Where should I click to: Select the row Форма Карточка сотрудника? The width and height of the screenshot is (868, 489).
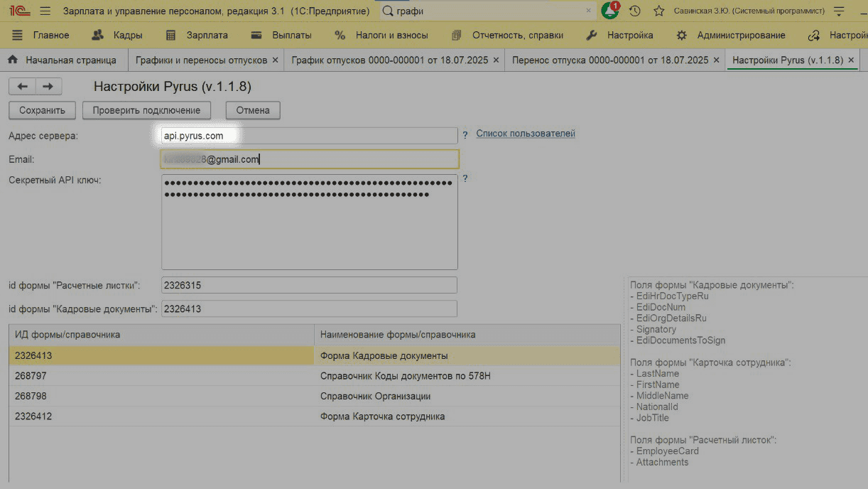click(467, 417)
